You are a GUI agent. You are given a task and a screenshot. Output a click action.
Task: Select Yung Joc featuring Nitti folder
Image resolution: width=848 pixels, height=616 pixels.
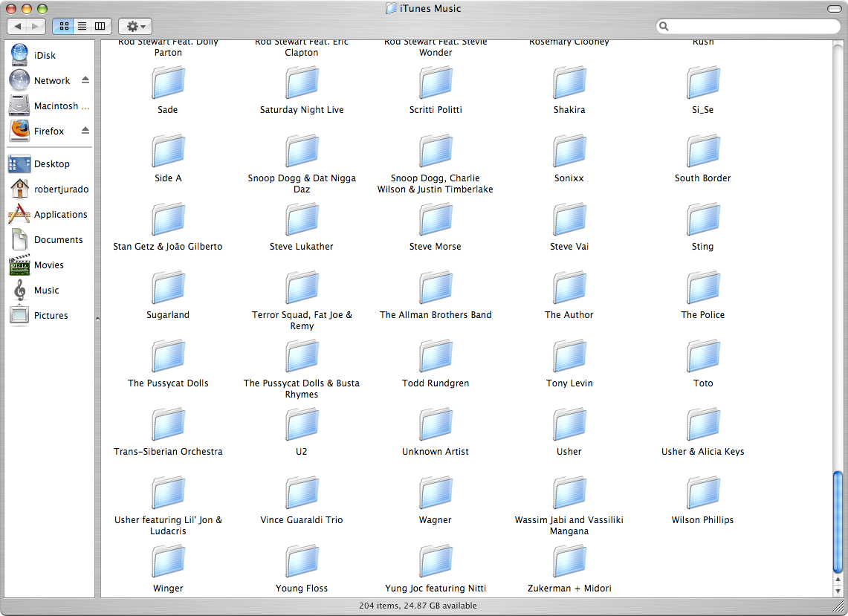pyautogui.click(x=436, y=562)
